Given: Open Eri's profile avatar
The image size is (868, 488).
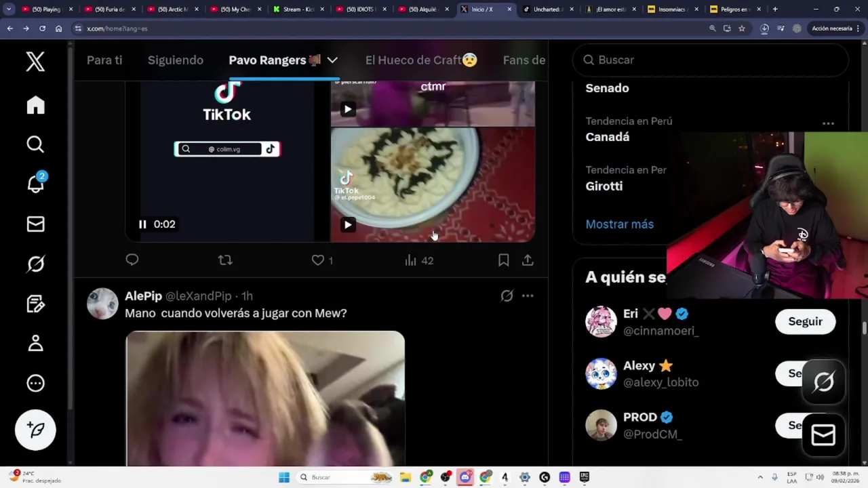Looking at the screenshot, I should click(x=601, y=321).
